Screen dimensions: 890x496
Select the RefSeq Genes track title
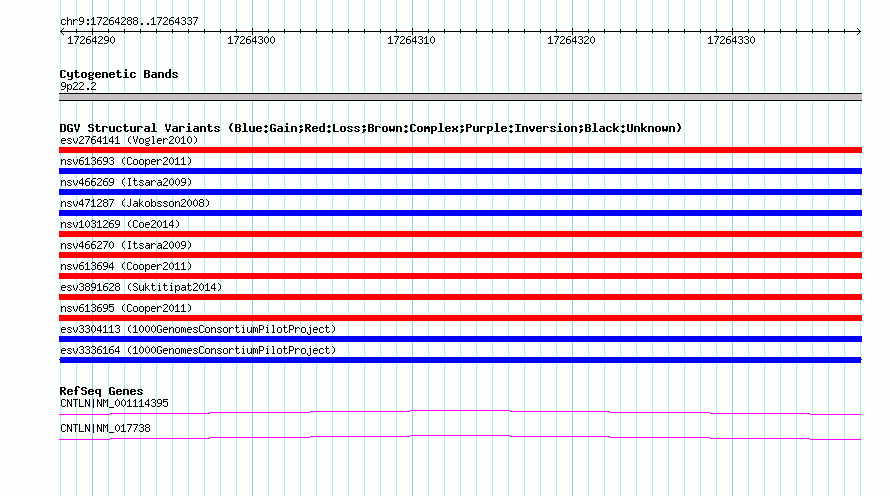[x=101, y=391]
